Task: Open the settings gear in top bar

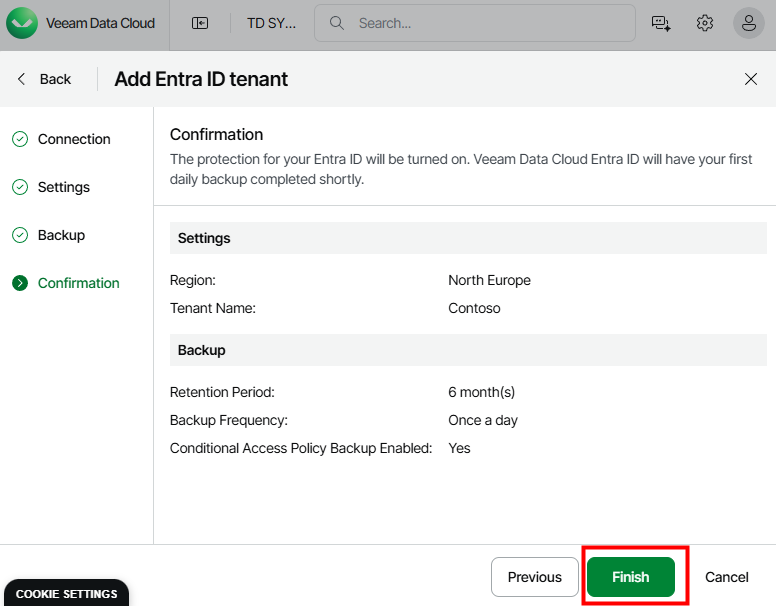Action: [x=705, y=23]
